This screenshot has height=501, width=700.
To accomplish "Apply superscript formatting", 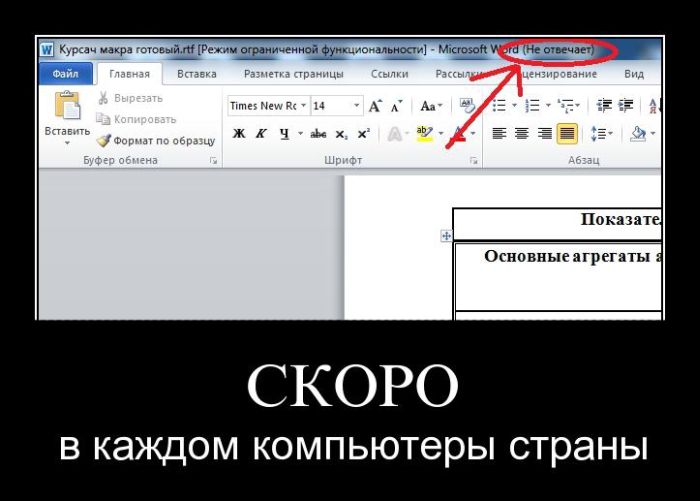I will [x=362, y=133].
